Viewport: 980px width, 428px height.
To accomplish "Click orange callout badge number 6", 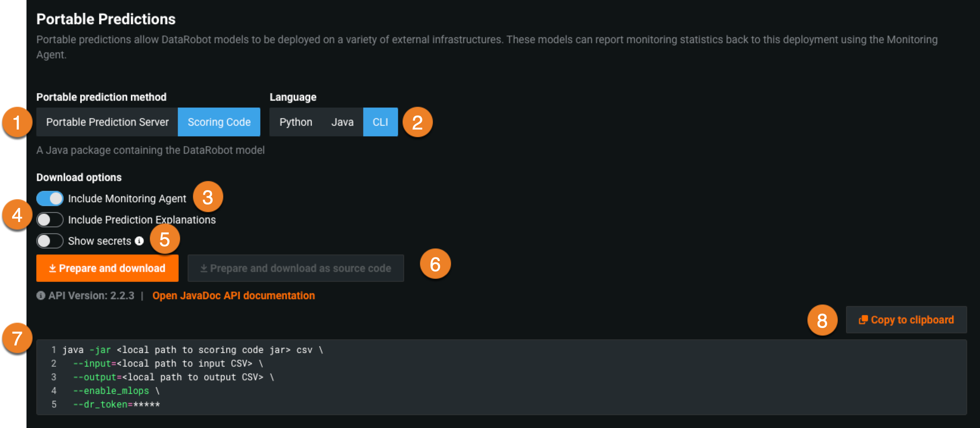I will 435,264.
